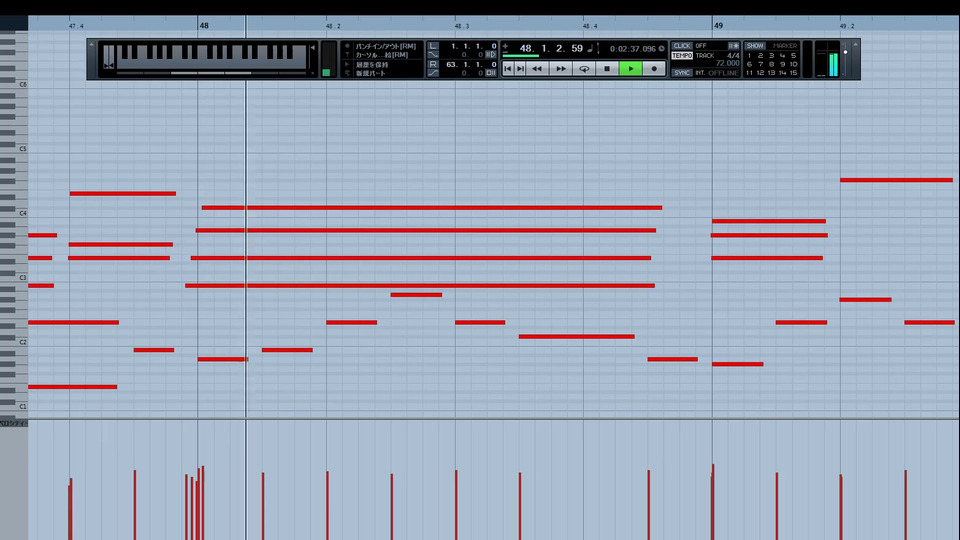
Task: Select the highest note after bar 49.2
Action: (x=896, y=180)
